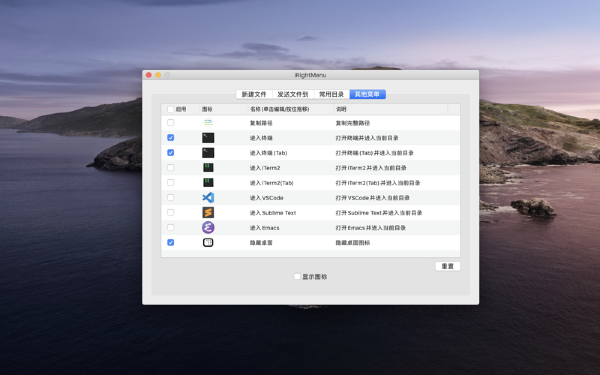Screen dimensions: 600x375
Task: Click the name cell 复制路径
Action: pyautogui.click(x=261, y=123)
